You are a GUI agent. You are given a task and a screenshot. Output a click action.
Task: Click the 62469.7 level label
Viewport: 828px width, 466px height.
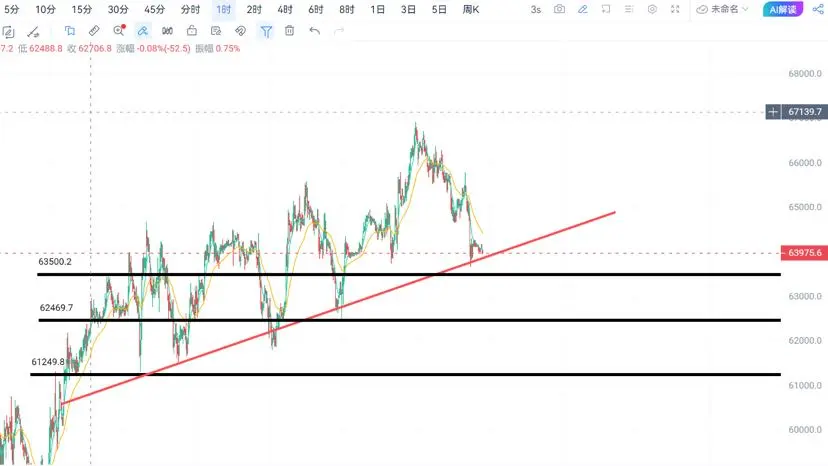(x=57, y=307)
